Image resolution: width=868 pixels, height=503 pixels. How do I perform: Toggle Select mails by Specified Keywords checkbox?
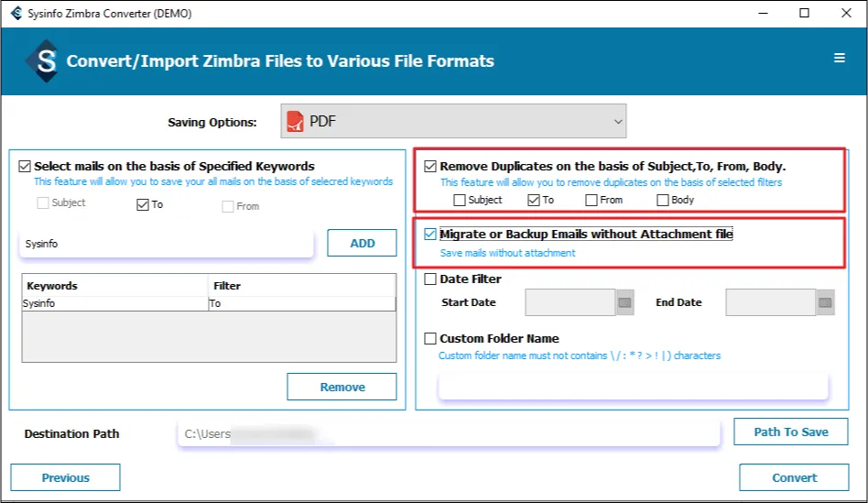click(25, 167)
